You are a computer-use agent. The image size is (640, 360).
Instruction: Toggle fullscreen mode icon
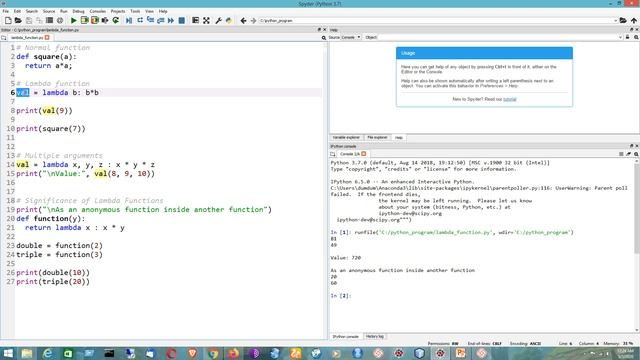pyautogui.click(x=207, y=20)
